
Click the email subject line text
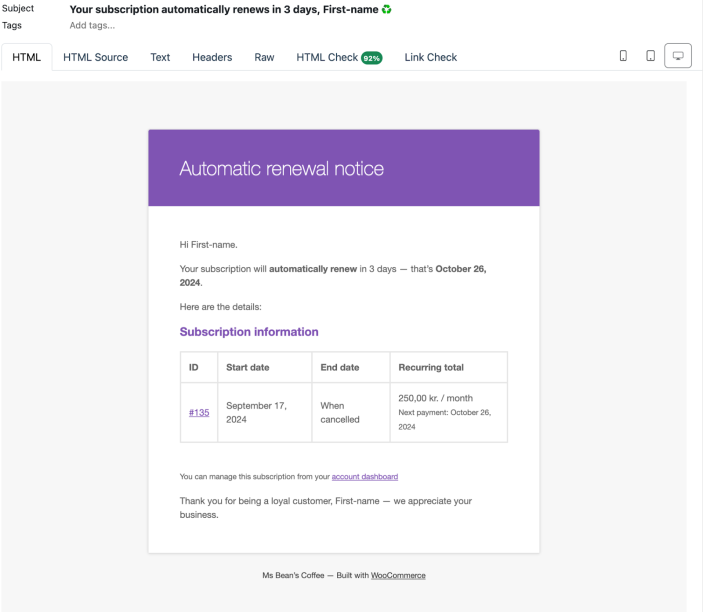224,9
